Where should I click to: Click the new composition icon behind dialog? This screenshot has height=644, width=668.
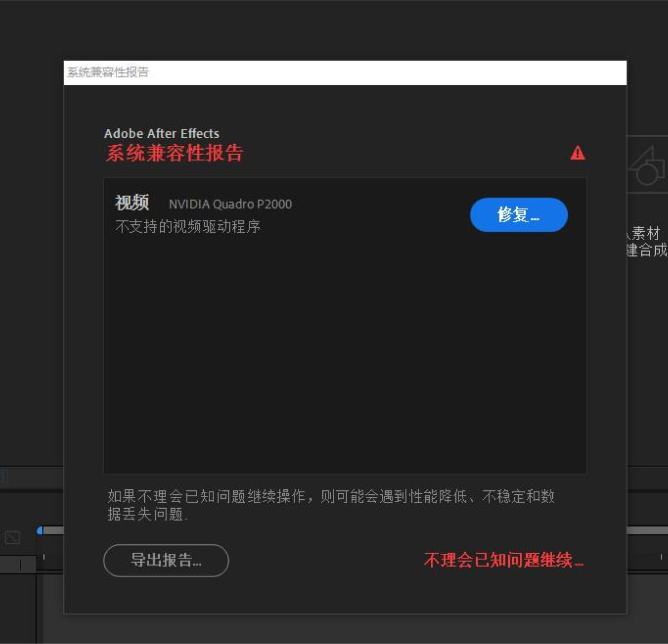pyautogui.click(x=647, y=165)
